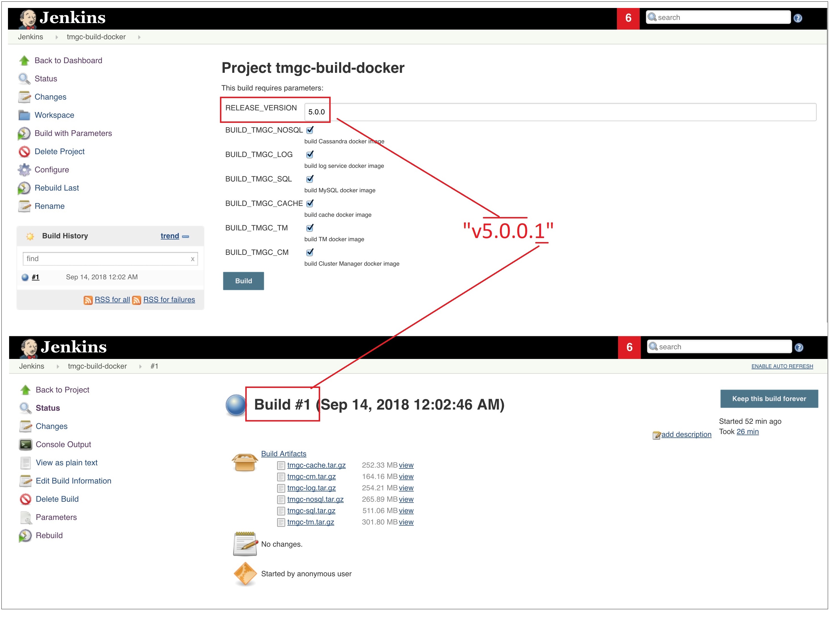The image size is (840, 628).
Task: Click the Build button
Action: point(243,281)
